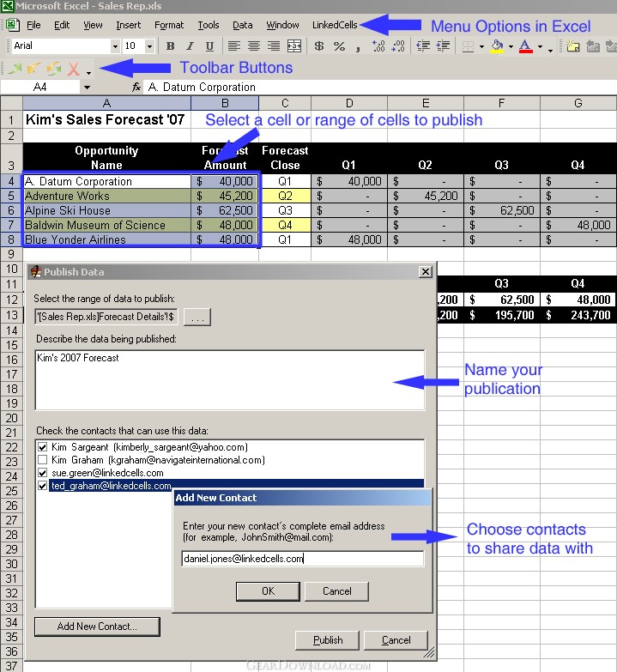The image size is (617, 672).
Task: Align cell text left
Action: (x=234, y=45)
